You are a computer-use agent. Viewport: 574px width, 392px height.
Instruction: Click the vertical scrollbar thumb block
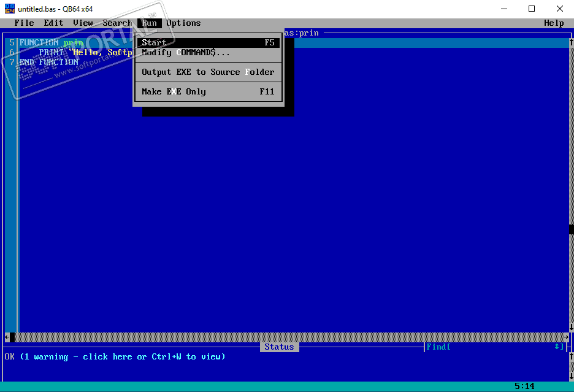pyautogui.click(x=571, y=229)
